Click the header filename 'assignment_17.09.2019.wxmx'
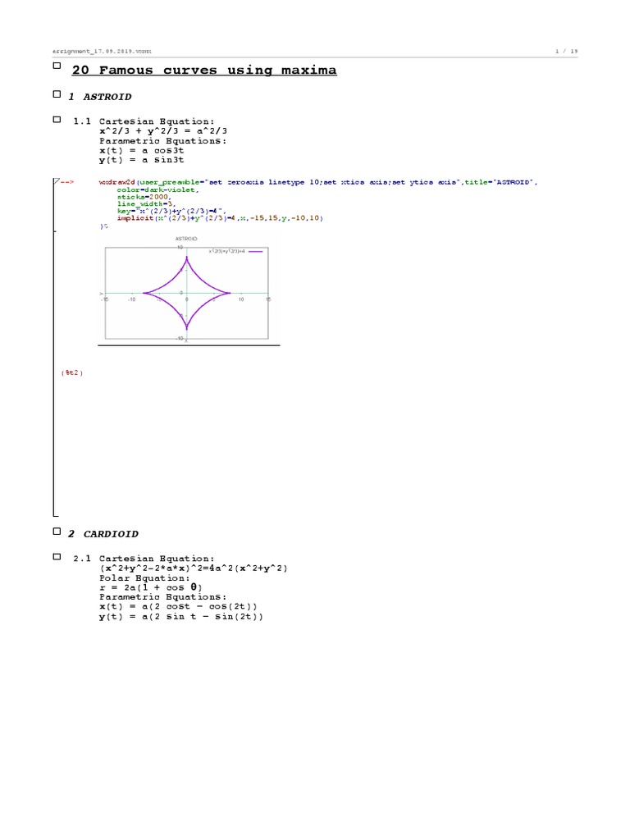The width and height of the screenshot is (630, 840). tap(102, 52)
